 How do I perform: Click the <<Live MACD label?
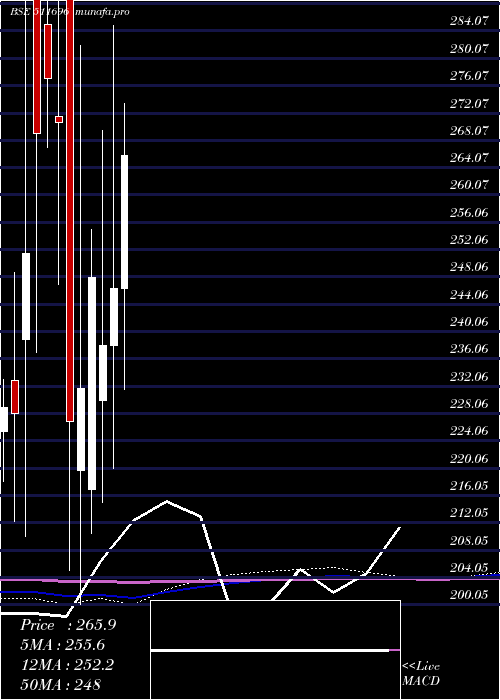[x=421, y=674]
